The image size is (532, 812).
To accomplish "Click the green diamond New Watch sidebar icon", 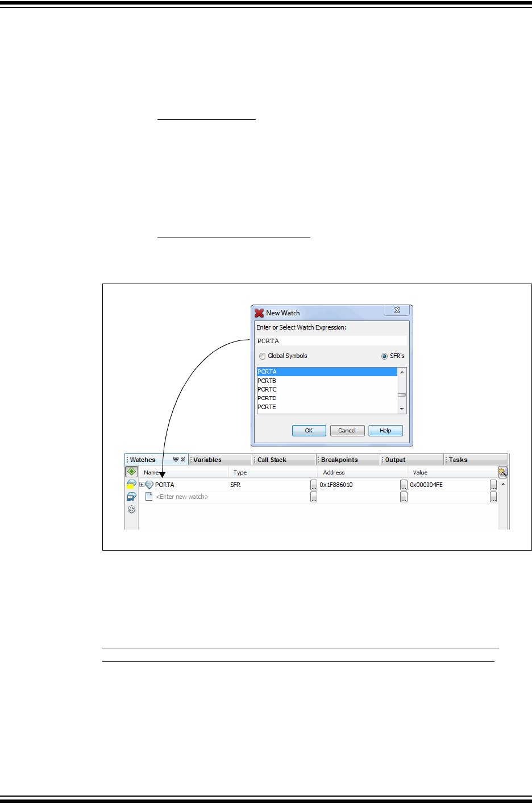I will pyautogui.click(x=131, y=472).
